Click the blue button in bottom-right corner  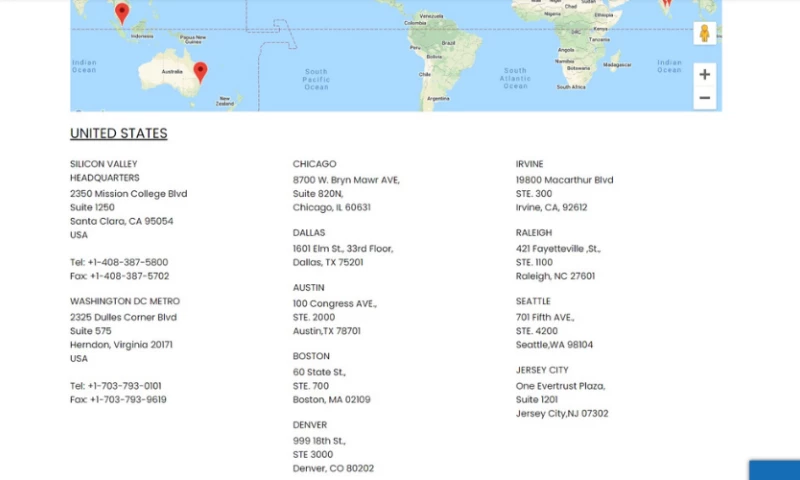774,470
